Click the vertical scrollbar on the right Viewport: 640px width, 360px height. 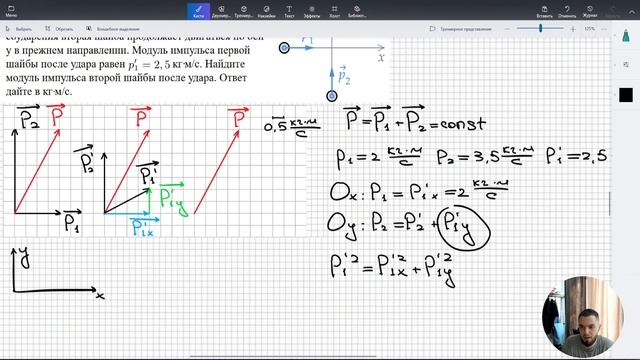coord(610,203)
